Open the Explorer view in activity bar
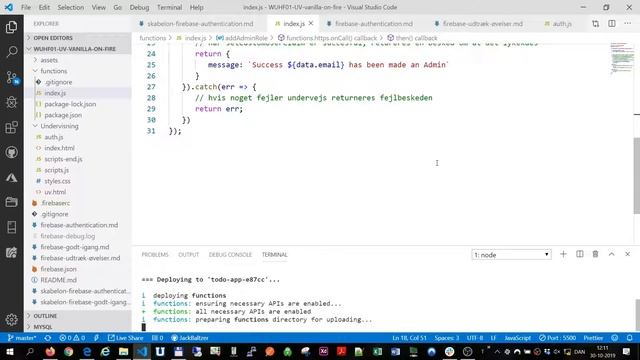 tap(11, 27)
